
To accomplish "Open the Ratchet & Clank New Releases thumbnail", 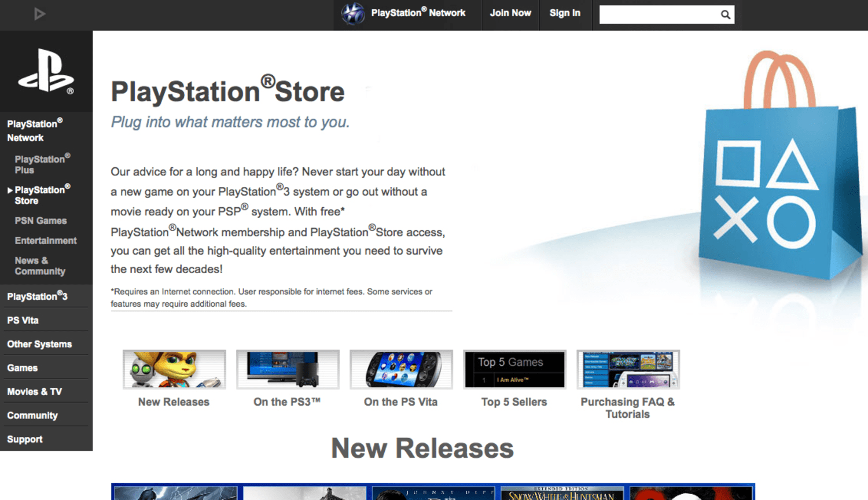I will (x=174, y=369).
